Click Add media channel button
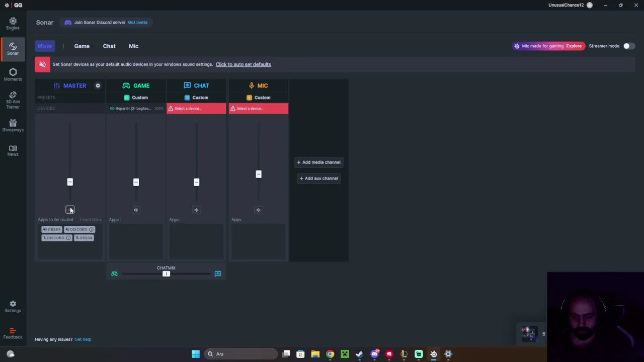This screenshot has height=362, width=644. 318,162
